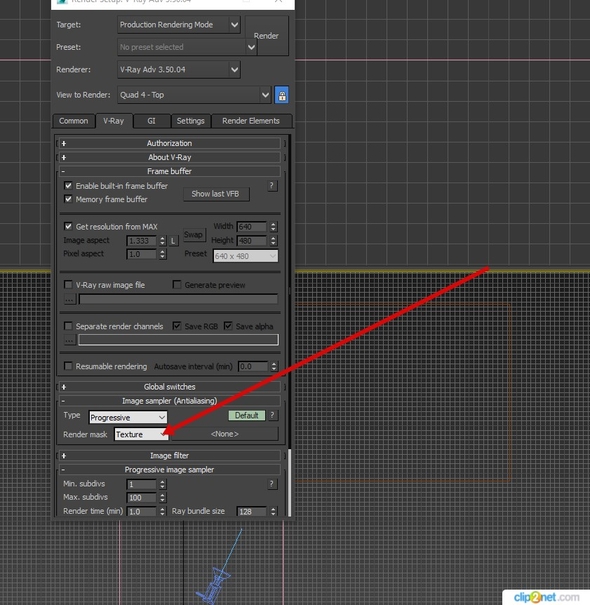The width and height of the screenshot is (590, 605).
Task: Click the Progressive image sampler help button
Action: tap(272, 484)
